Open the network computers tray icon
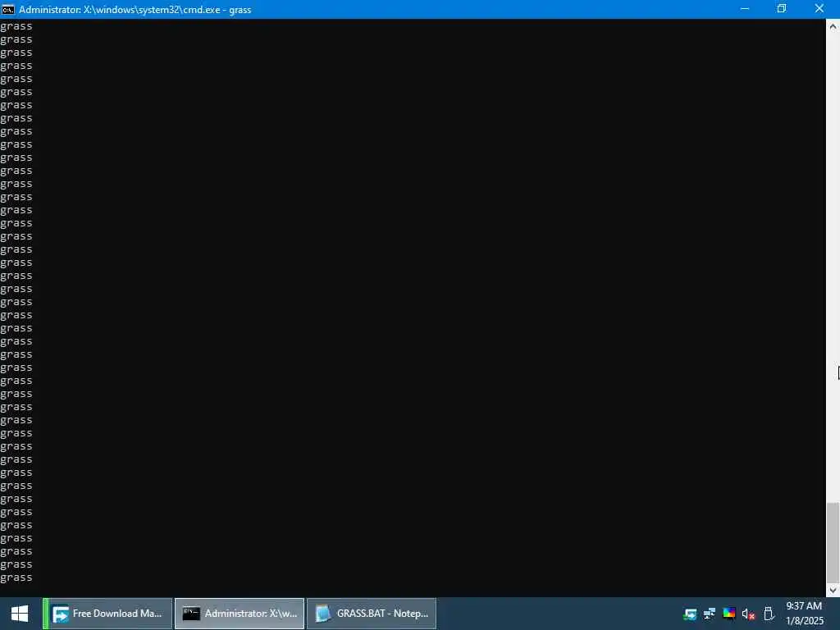This screenshot has width=840, height=630. [x=710, y=614]
